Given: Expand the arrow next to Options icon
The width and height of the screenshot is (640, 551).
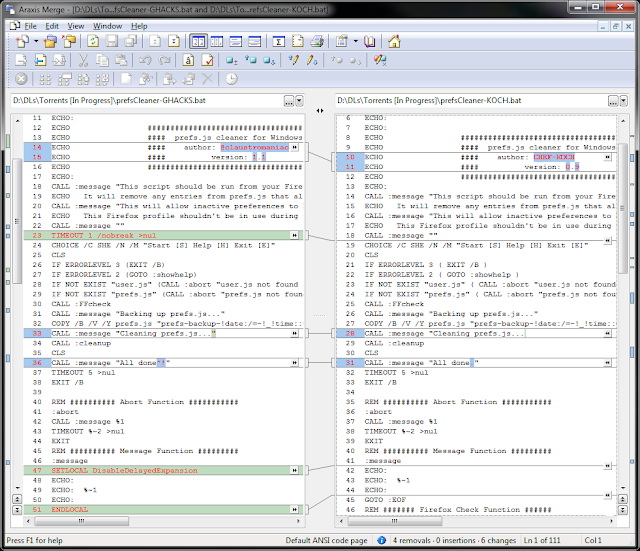Looking at the screenshot, I should click(x=356, y=41).
